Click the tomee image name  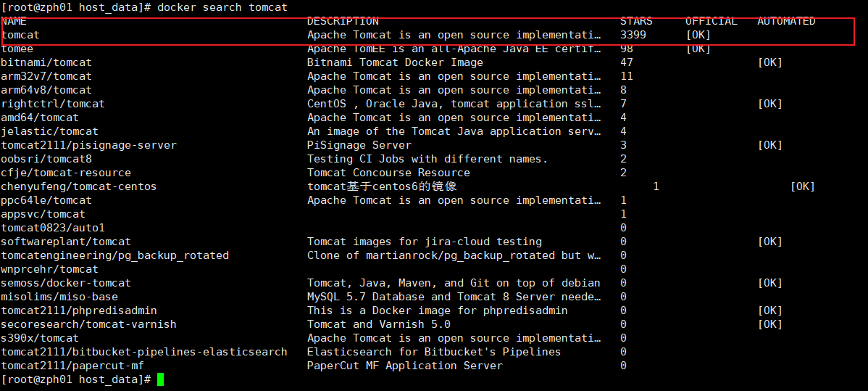pos(17,49)
